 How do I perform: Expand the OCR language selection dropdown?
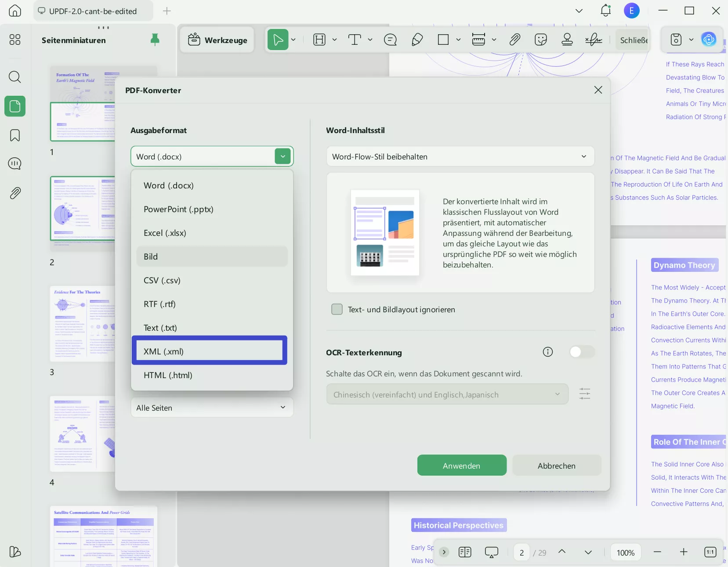(446, 394)
